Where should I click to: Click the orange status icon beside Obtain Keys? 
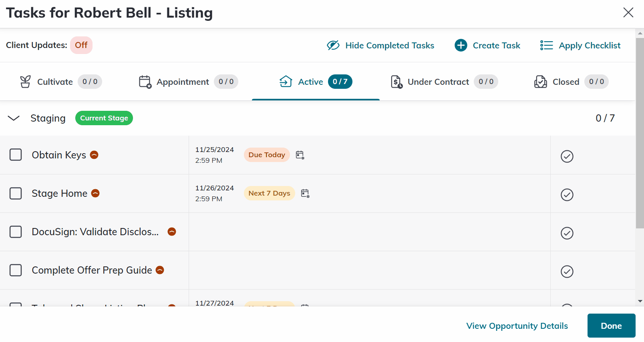(x=94, y=155)
